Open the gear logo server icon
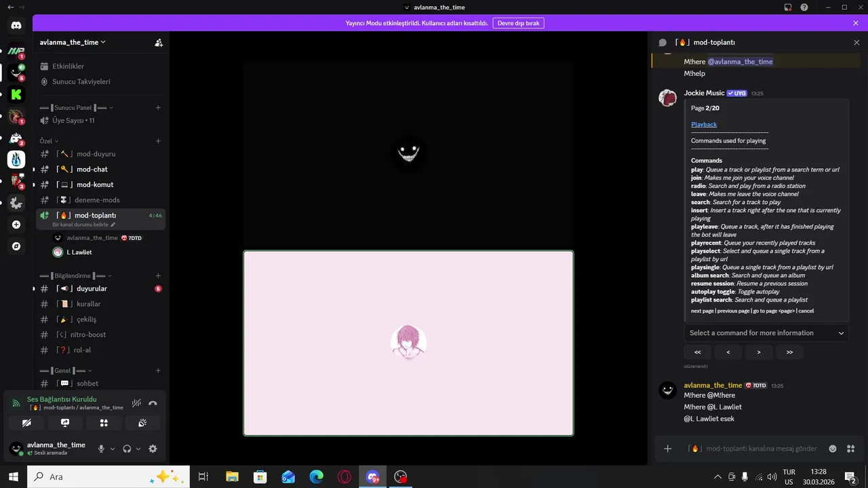The image size is (868, 488). click(16, 203)
